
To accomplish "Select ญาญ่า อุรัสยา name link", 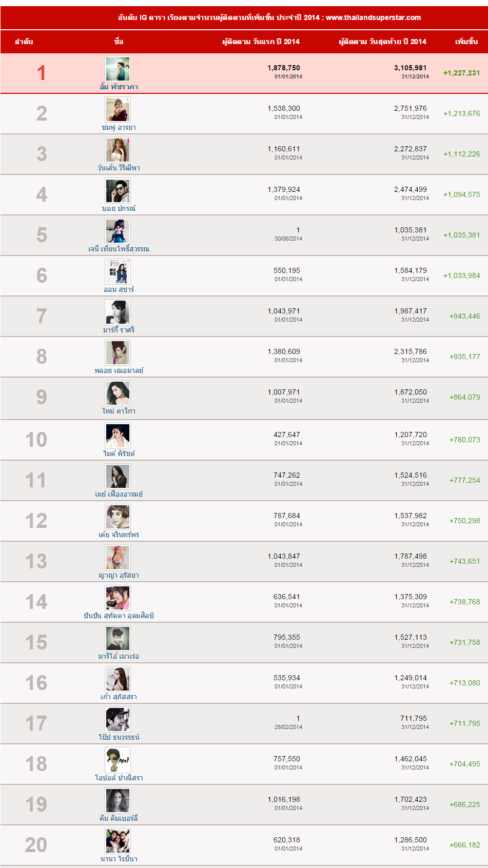I will (119, 575).
